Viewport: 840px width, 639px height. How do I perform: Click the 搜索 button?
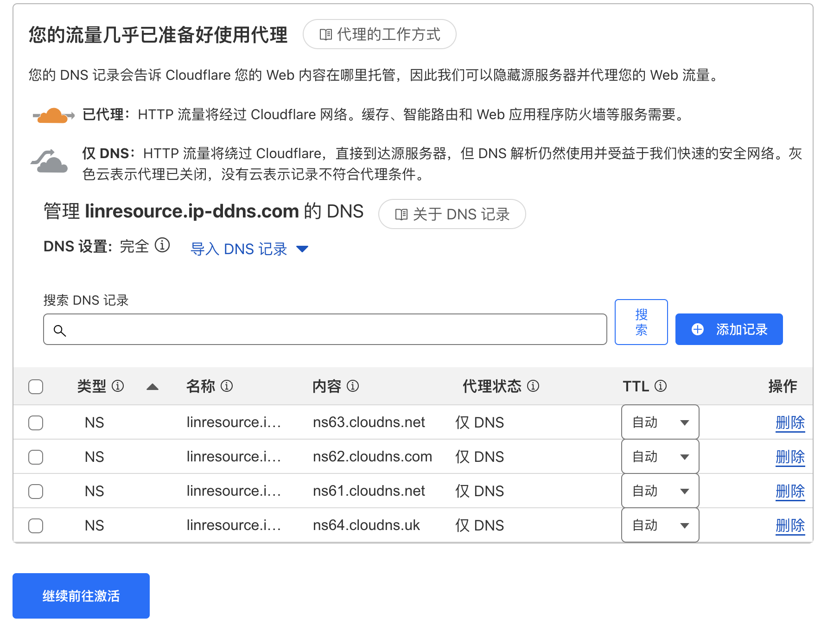[x=641, y=322]
